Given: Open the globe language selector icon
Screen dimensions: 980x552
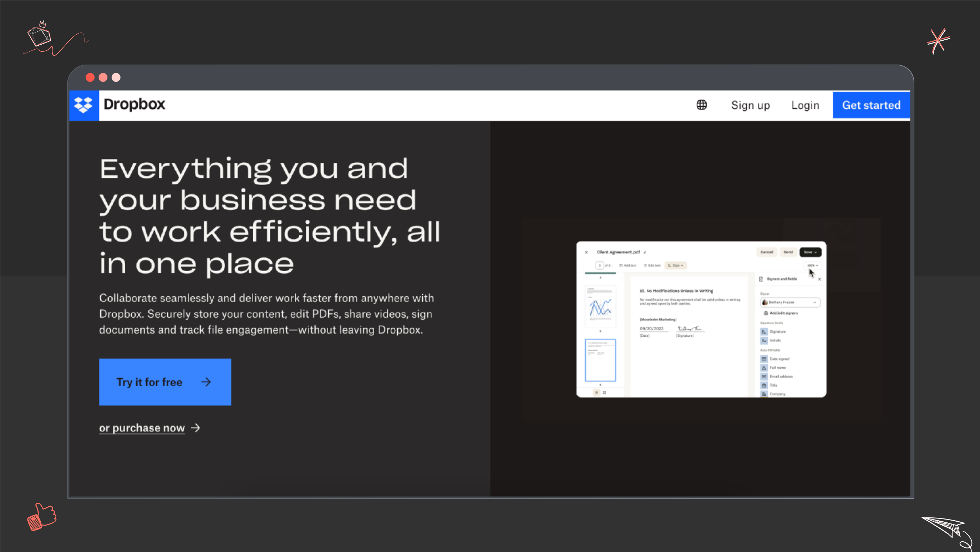Looking at the screenshot, I should [701, 105].
